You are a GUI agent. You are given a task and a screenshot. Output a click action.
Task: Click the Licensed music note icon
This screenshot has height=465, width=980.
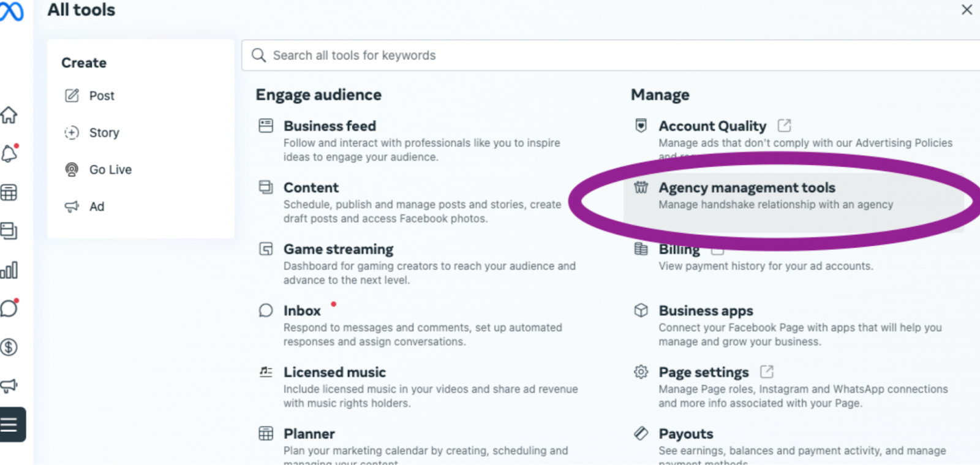click(266, 372)
